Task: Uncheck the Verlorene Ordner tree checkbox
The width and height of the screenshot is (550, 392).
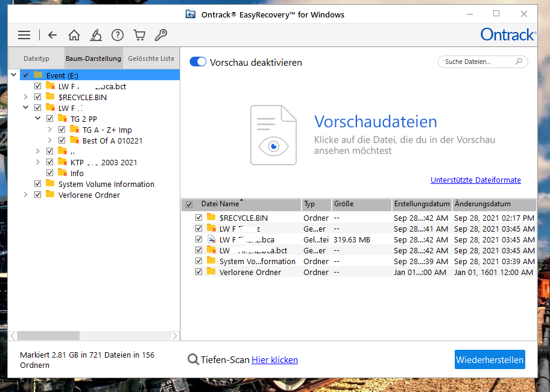Action: pyautogui.click(x=38, y=195)
